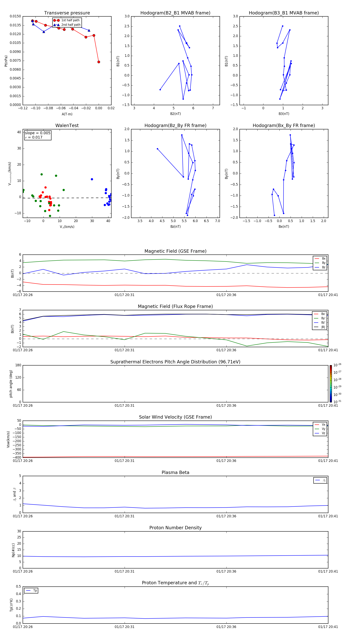The width and height of the screenshot is (351, 644).
Task: Click the "B3(nT)" x-axis label
Action: 284,114
